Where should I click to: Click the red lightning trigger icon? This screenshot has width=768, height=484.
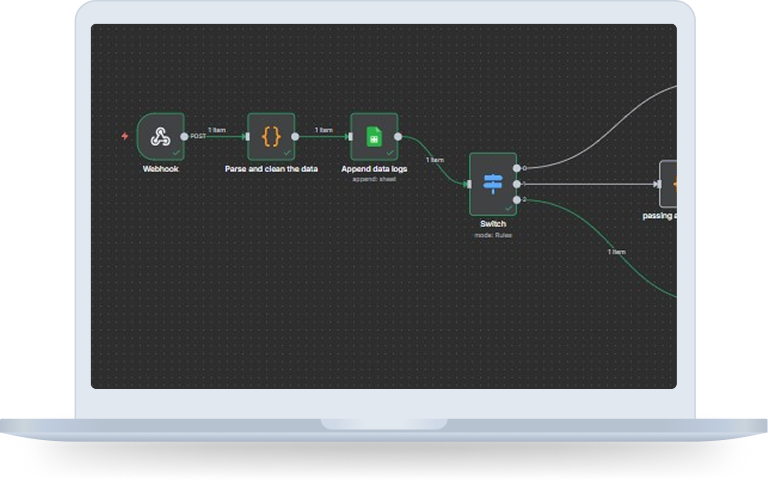124,136
